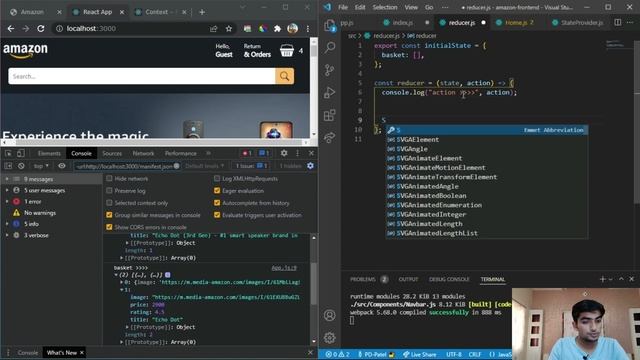Image resolution: width=640 pixels, height=360 pixels.
Task: Open the top context dropdown
Action: tap(41, 166)
